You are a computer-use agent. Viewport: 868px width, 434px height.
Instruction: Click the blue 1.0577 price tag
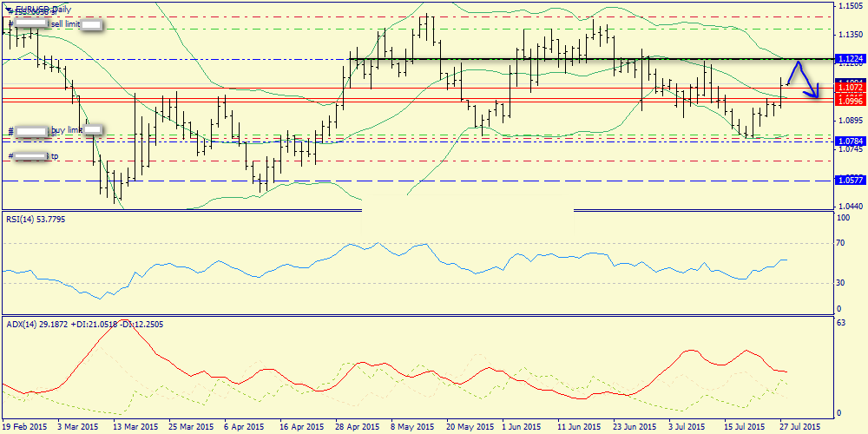(850, 181)
